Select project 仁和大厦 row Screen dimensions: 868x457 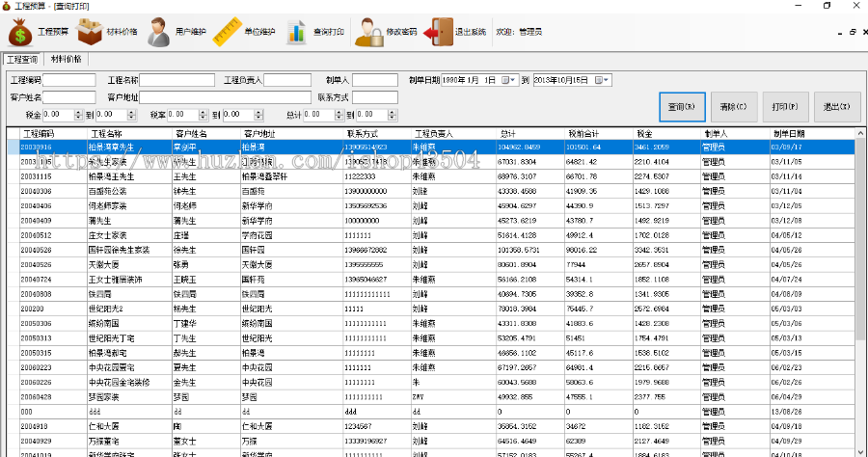coord(431,426)
